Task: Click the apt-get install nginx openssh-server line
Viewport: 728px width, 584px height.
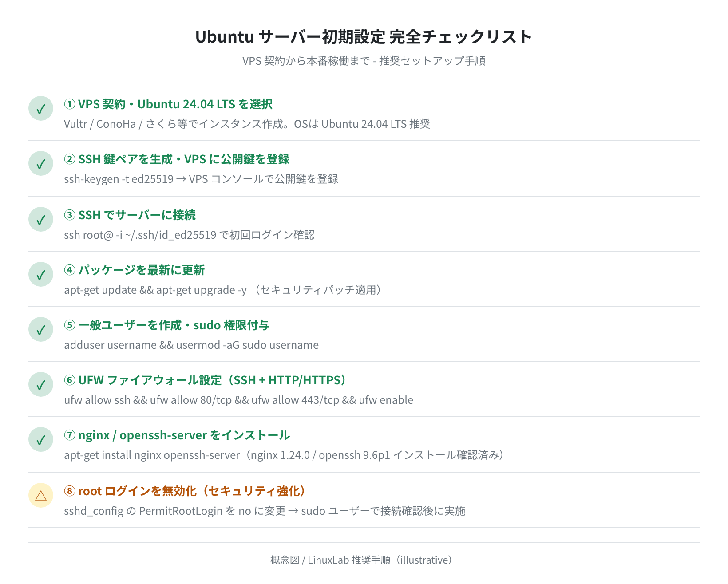Action: tap(285, 455)
